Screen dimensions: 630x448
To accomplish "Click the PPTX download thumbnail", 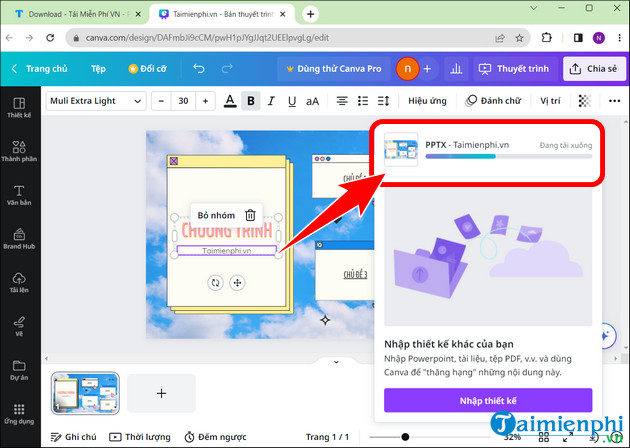I will (x=401, y=149).
